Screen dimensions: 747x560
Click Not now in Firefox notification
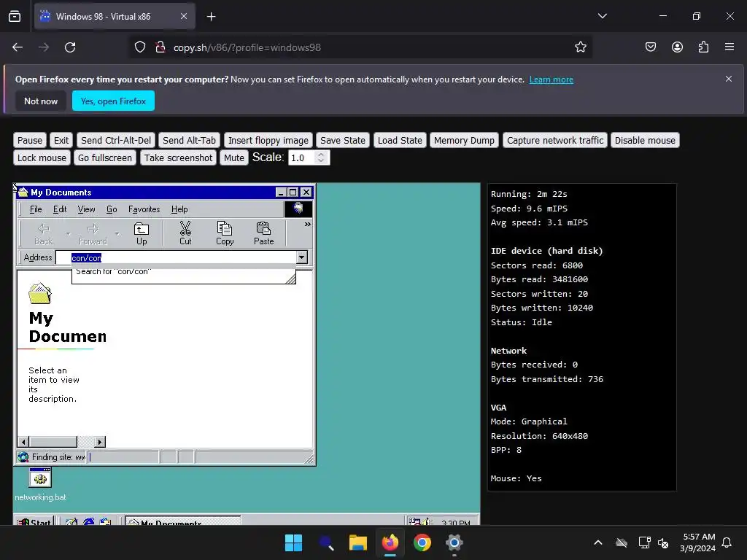[x=41, y=101]
